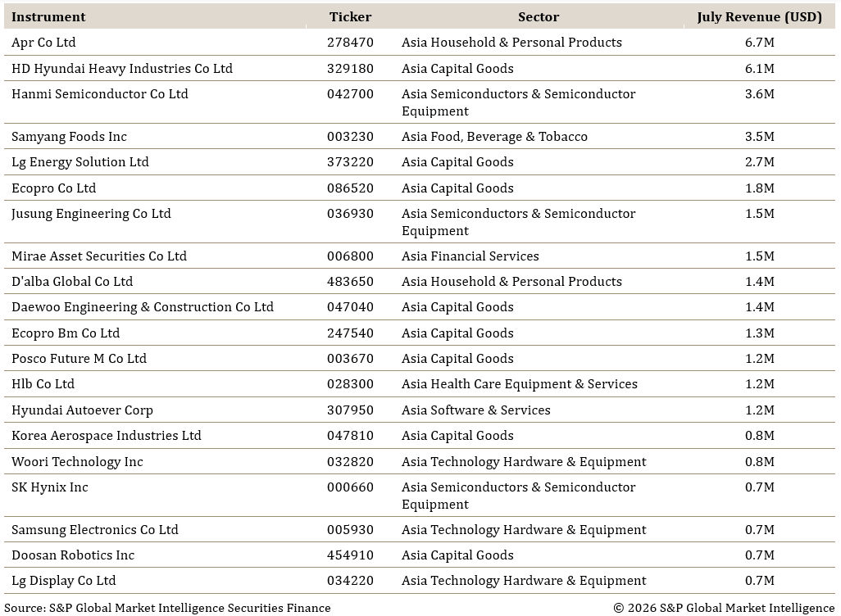Image resolution: width=841 pixels, height=616 pixels.
Task: Click the Sector column header
Action: (539, 17)
